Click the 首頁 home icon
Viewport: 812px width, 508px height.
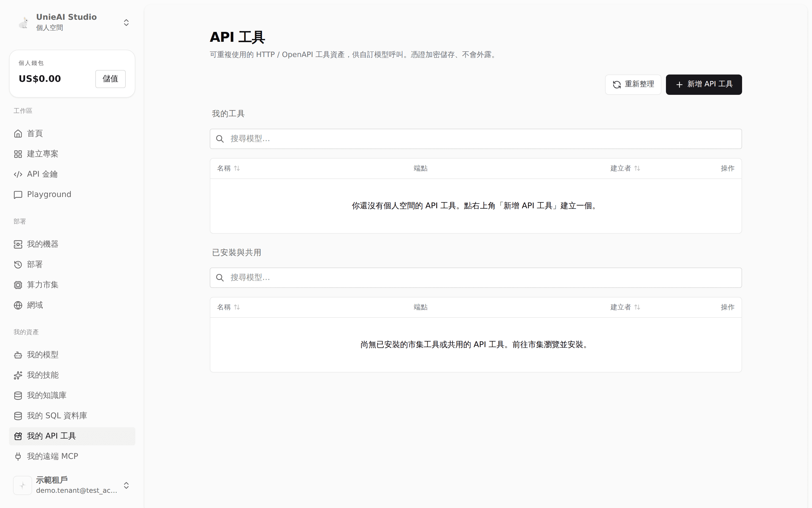pos(18,134)
